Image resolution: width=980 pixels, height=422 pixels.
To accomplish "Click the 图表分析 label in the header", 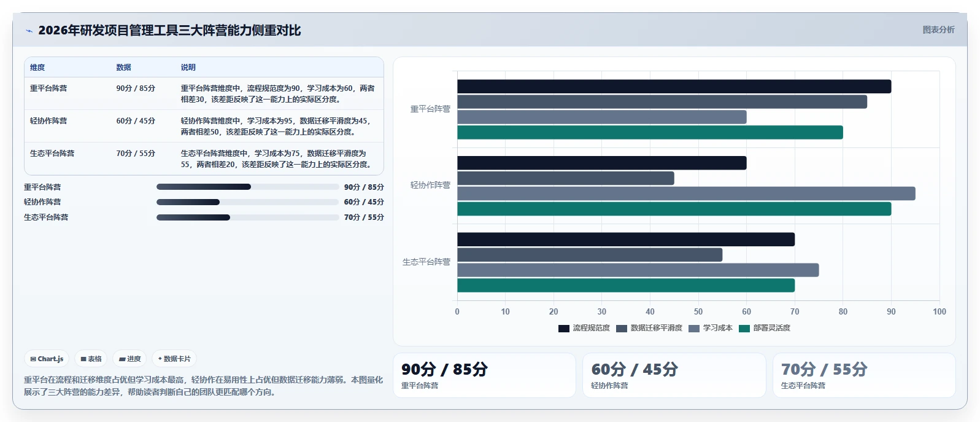I will click(938, 29).
